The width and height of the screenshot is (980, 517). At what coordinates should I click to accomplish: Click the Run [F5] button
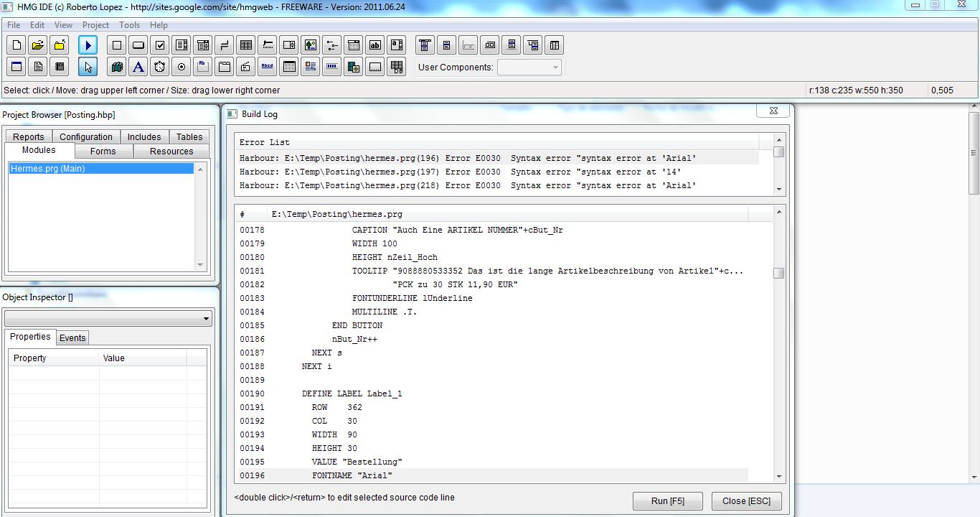(668, 500)
